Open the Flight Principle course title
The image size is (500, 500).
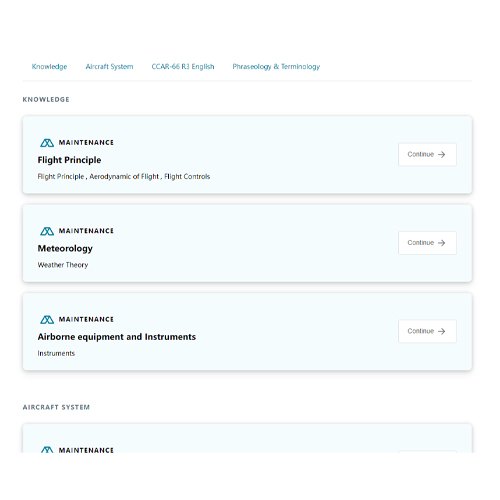point(69,160)
